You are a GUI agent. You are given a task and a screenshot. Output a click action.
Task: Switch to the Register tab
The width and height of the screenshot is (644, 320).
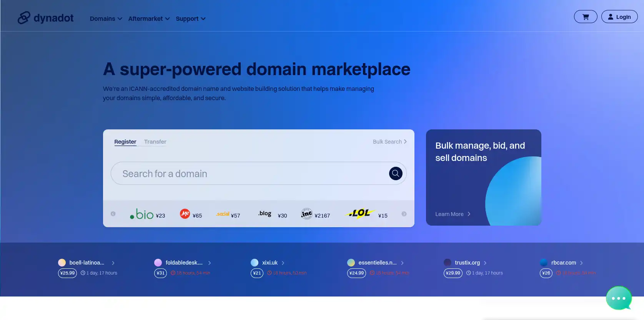125,142
